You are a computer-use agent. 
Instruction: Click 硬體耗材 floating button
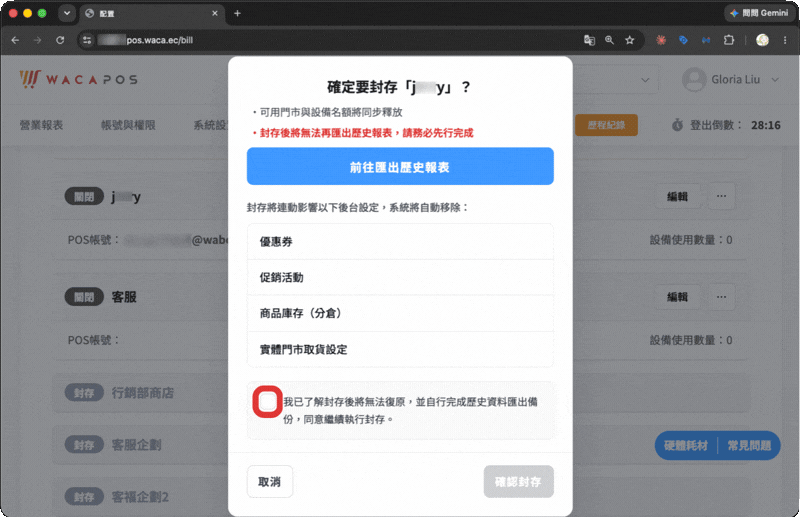click(686, 446)
